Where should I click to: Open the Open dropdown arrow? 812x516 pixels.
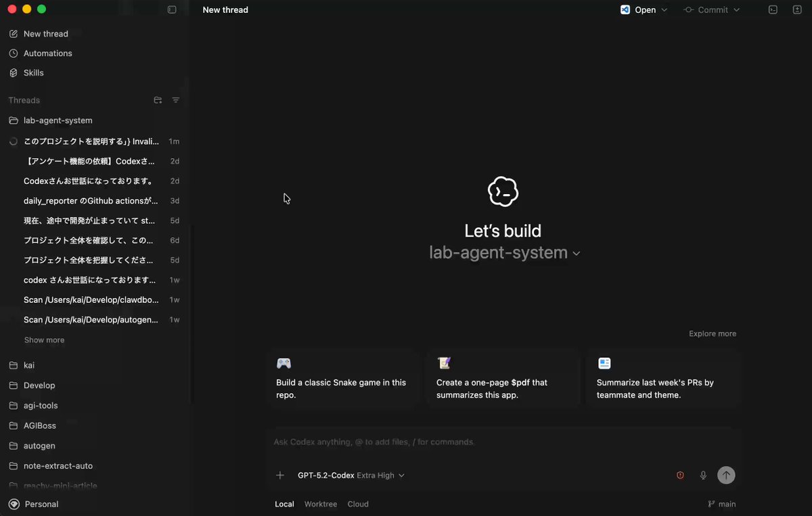tap(664, 10)
